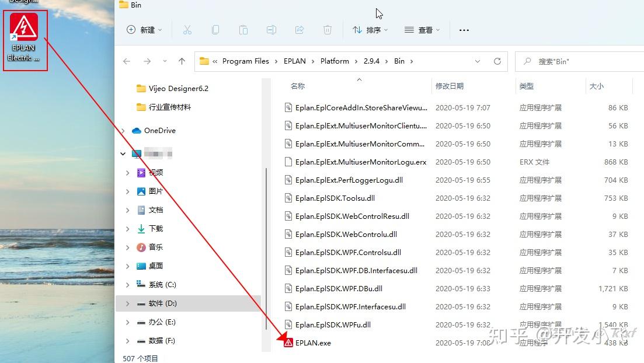Refresh the current folder
The image size is (644, 363).
coord(497,61)
